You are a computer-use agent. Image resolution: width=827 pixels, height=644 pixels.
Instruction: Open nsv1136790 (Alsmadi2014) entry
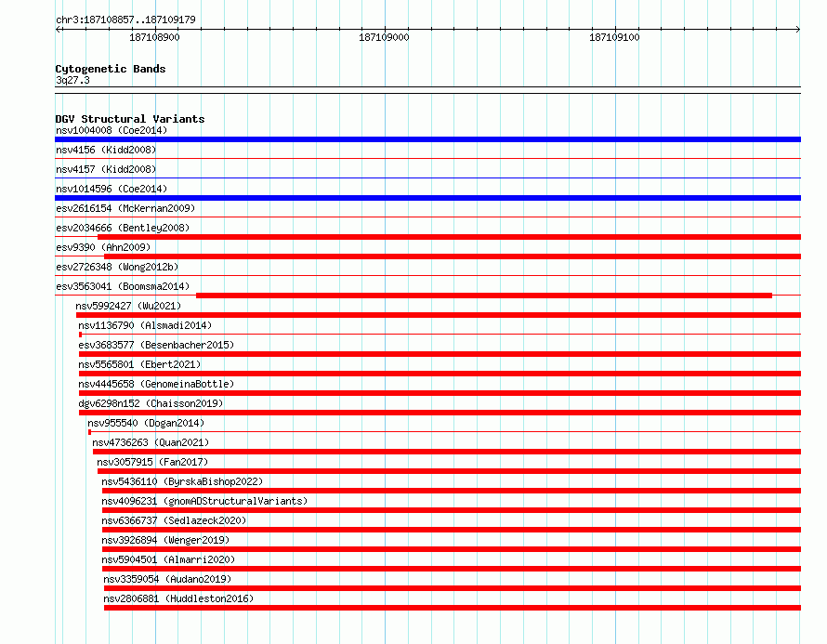(x=145, y=325)
